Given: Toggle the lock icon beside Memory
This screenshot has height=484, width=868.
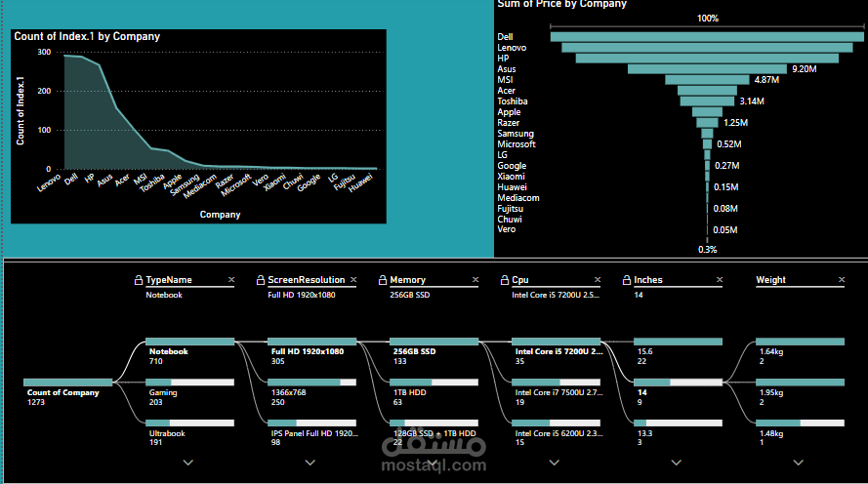Looking at the screenshot, I should pyautogui.click(x=383, y=280).
